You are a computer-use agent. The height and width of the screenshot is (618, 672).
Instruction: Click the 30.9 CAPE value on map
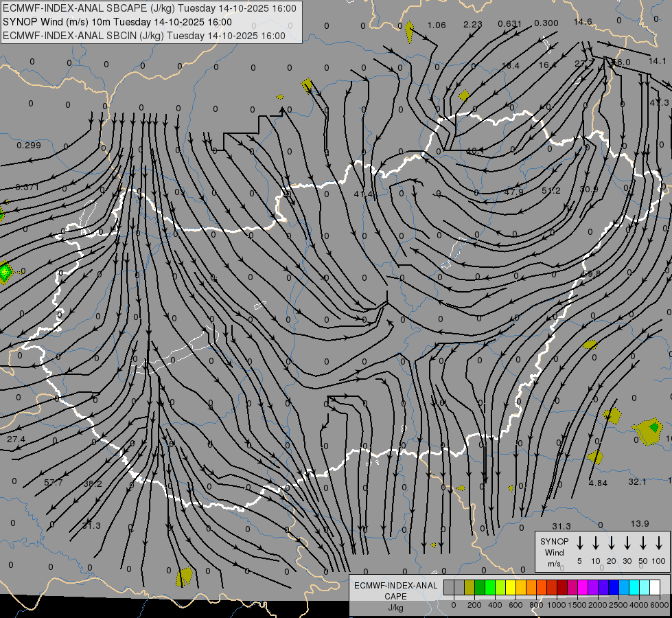pos(589,189)
